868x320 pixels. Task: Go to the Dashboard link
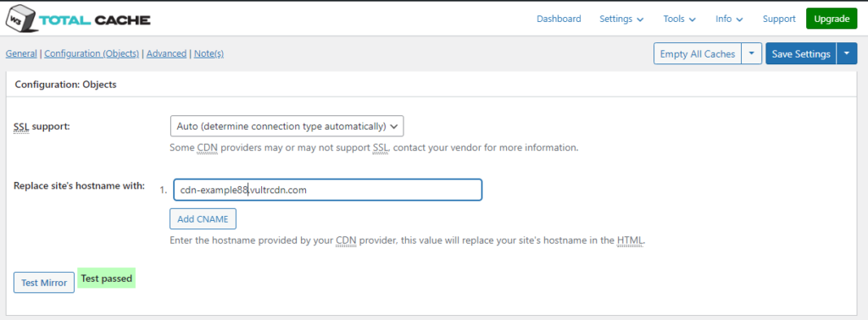tap(559, 19)
